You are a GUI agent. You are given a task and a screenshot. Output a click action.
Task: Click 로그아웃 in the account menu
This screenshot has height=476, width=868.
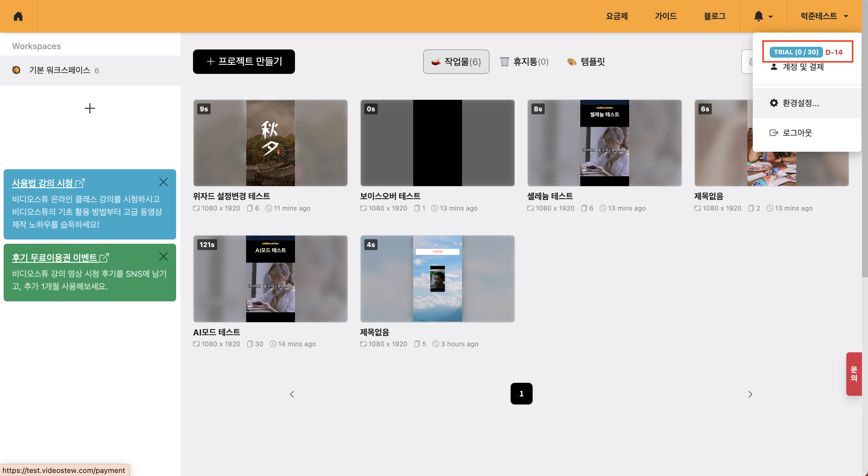coord(797,132)
